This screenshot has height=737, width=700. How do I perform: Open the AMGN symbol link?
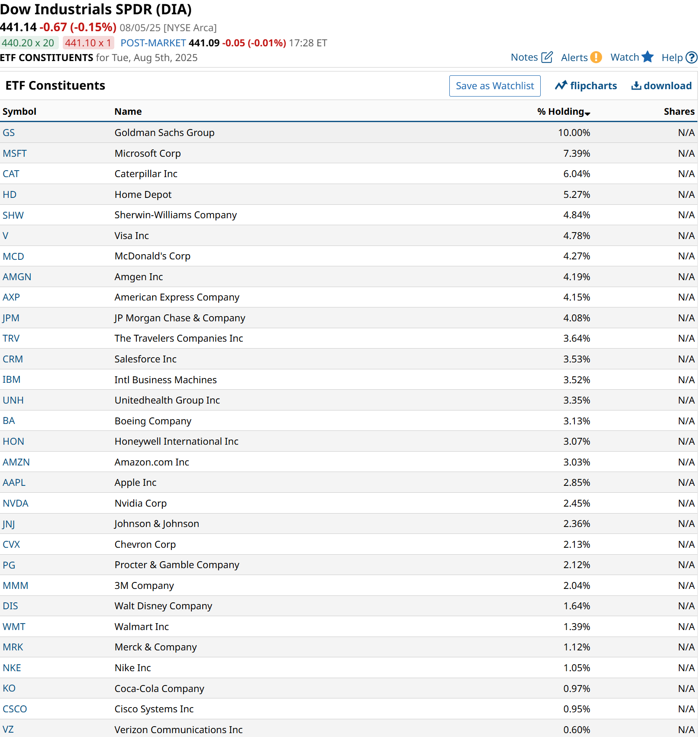coord(17,277)
